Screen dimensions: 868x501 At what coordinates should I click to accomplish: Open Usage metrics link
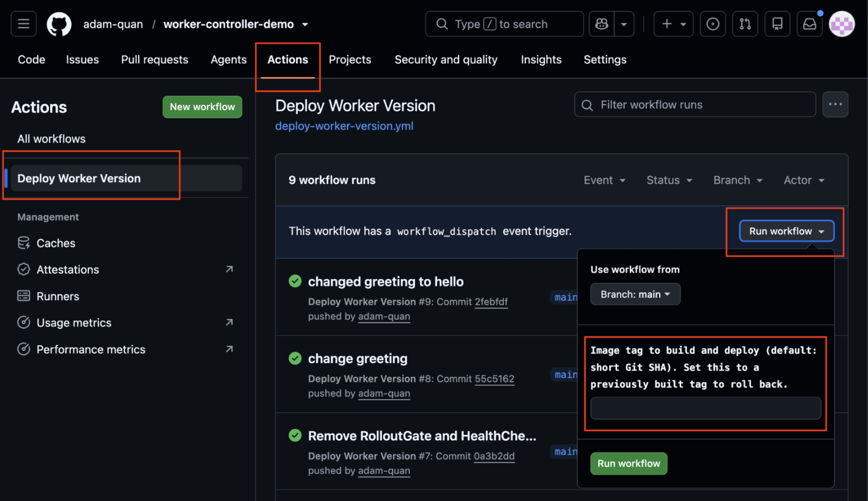pyautogui.click(x=74, y=323)
